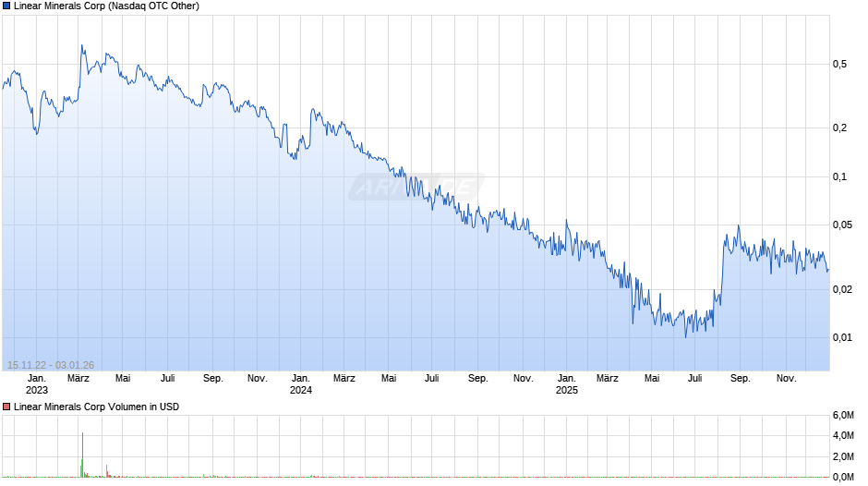Click the '0,5' price axis label
This screenshot has width=868, height=486.
(x=839, y=65)
